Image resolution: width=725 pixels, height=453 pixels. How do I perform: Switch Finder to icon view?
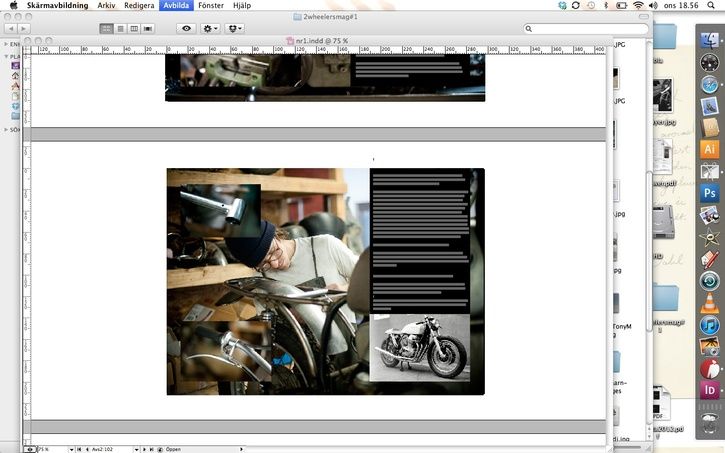pyautogui.click(x=107, y=29)
